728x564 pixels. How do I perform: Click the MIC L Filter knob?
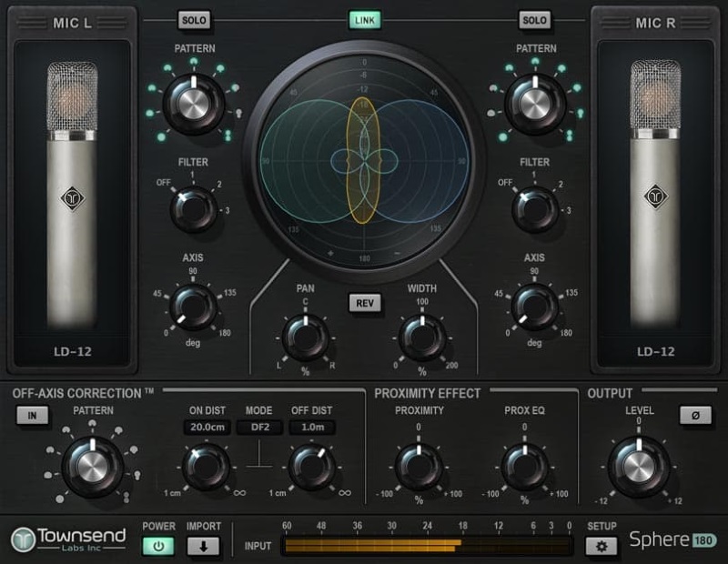pos(194,210)
